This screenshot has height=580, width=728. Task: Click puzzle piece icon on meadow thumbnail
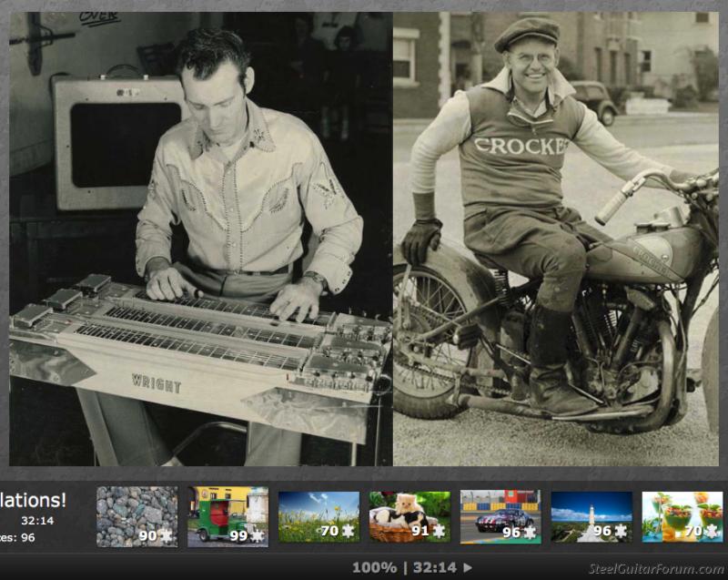click(x=349, y=531)
